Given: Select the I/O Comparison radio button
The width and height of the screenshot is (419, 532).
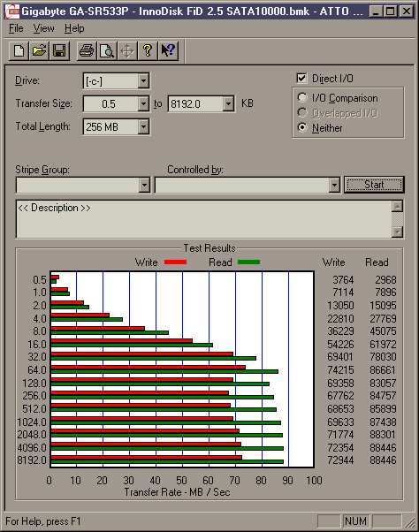Looking at the screenshot, I should coord(302,98).
